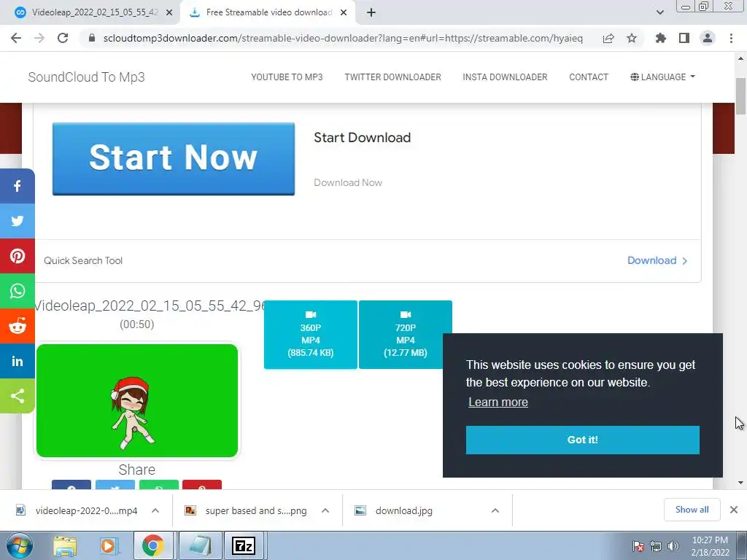Expand the Language dropdown menu

pos(662,77)
